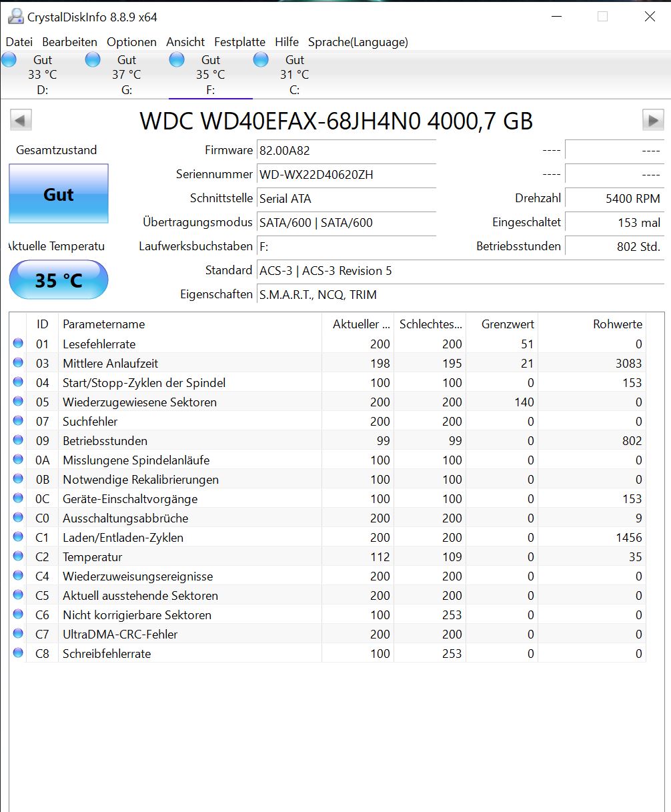
Task: Go to the previous disk with left arrow
Action: click(21, 121)
